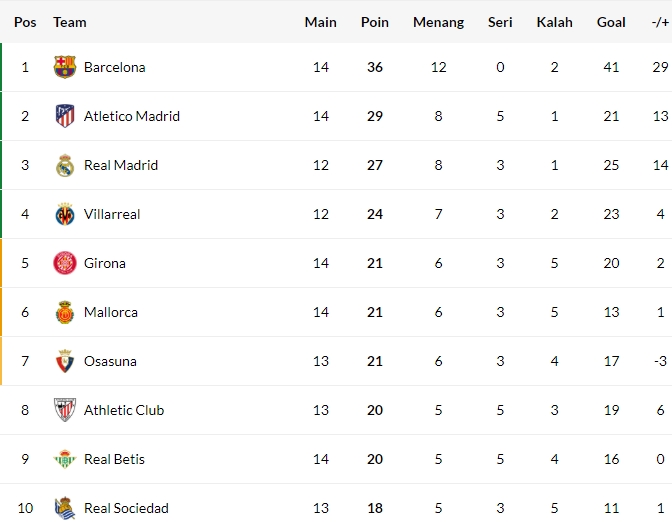
Task: Click the Seri column header
Action: 500,22
